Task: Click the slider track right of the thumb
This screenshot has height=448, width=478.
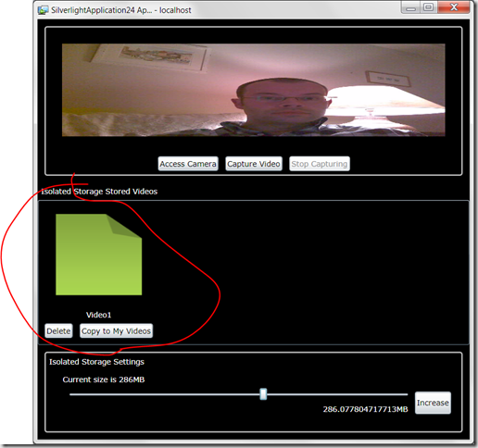Action: [337, 394]
